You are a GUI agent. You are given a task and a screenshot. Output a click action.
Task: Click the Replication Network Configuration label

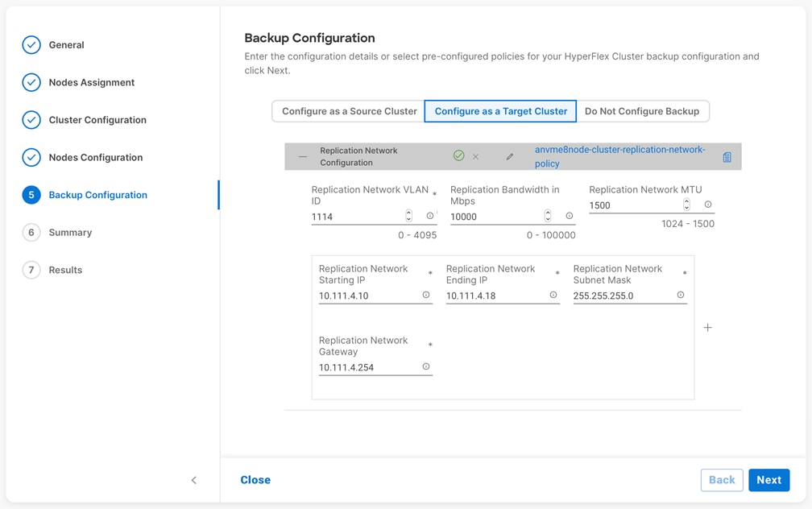[x=358, y=156]
